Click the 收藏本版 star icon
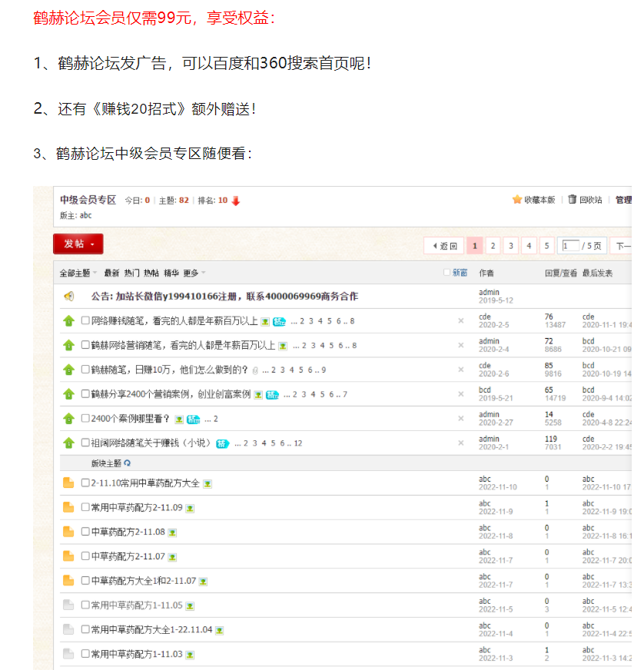Image resolution: width=644 pixels, height=670 pixels. (x=517, y=200)
